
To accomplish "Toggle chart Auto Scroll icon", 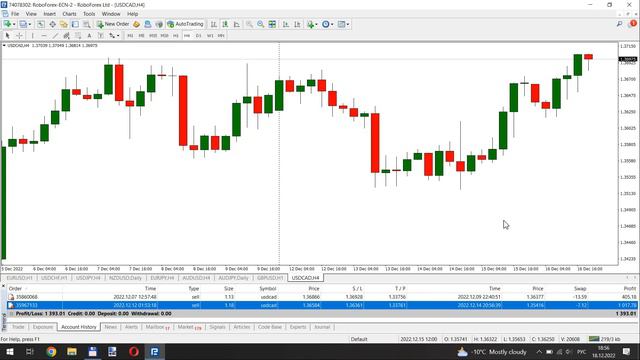I will 286,24.
